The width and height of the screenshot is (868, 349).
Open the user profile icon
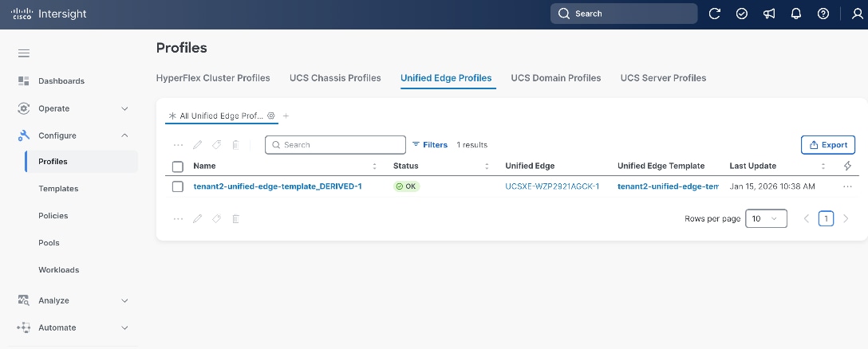[858, 14]
